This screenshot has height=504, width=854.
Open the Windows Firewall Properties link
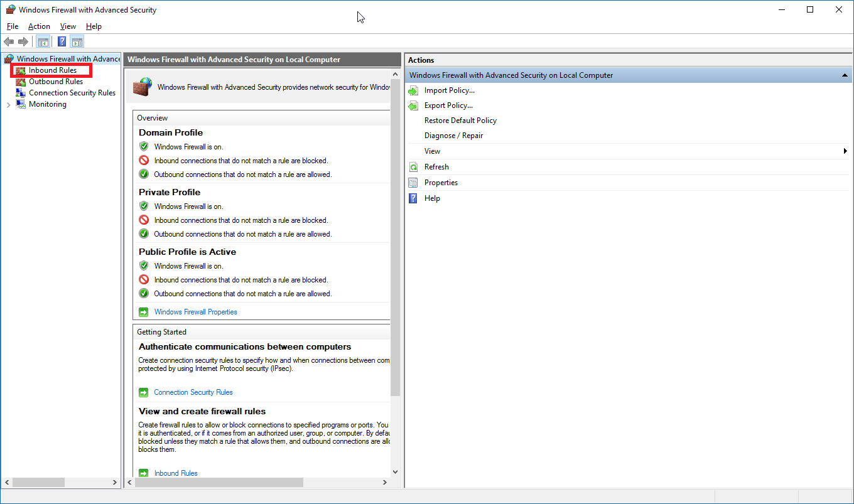196,312
